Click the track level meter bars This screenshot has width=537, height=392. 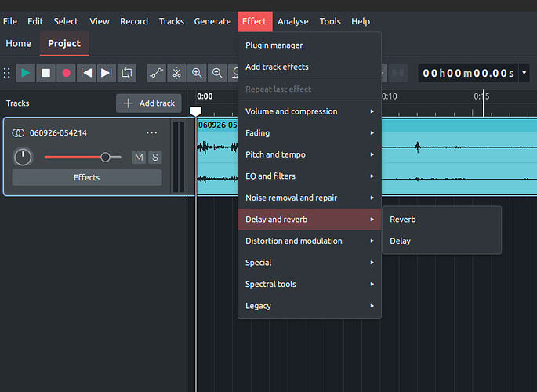179,157
